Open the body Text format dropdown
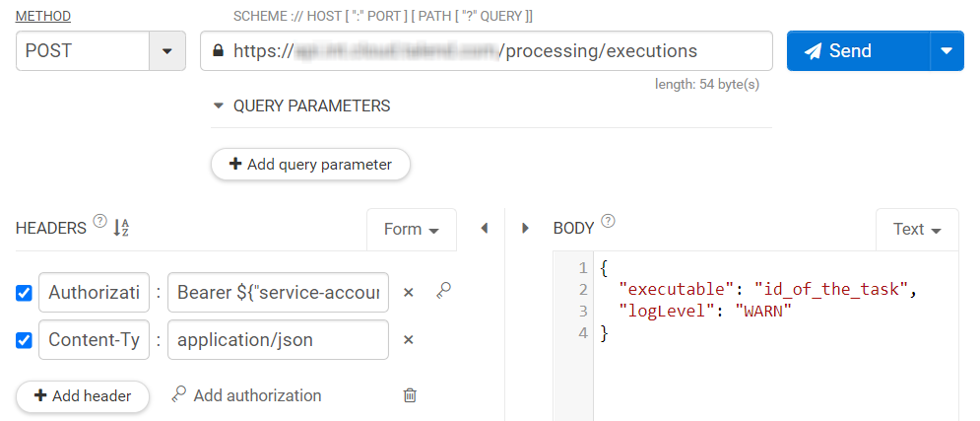 pyautogui.click(x=917, y=230)
